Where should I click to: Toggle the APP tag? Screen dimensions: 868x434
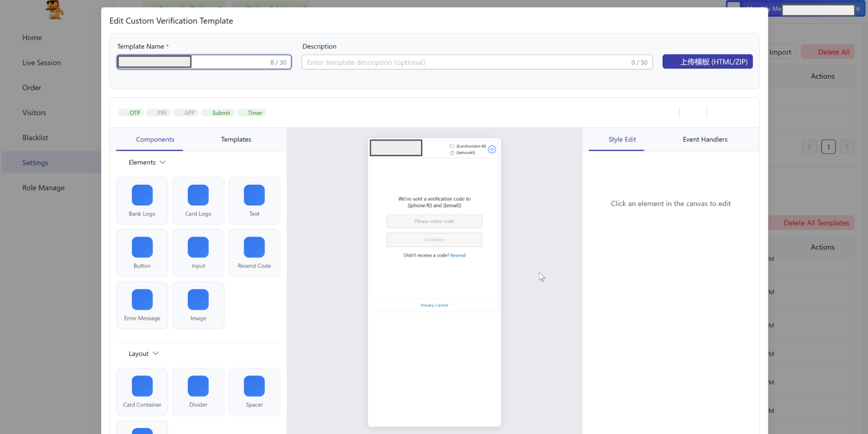[186, 113]
